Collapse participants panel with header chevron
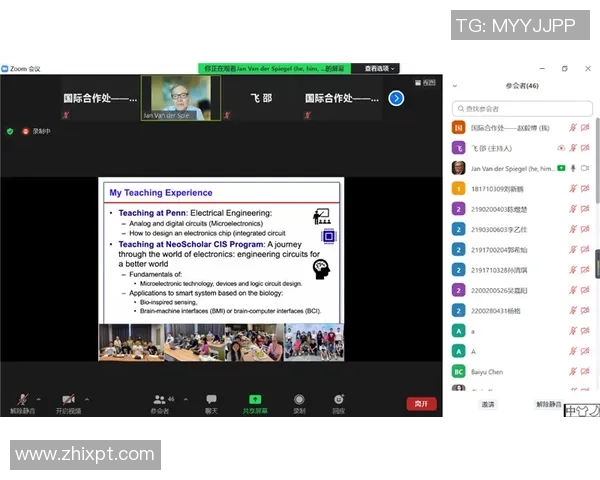Screen dimensions: 600x480 (455, 86)
